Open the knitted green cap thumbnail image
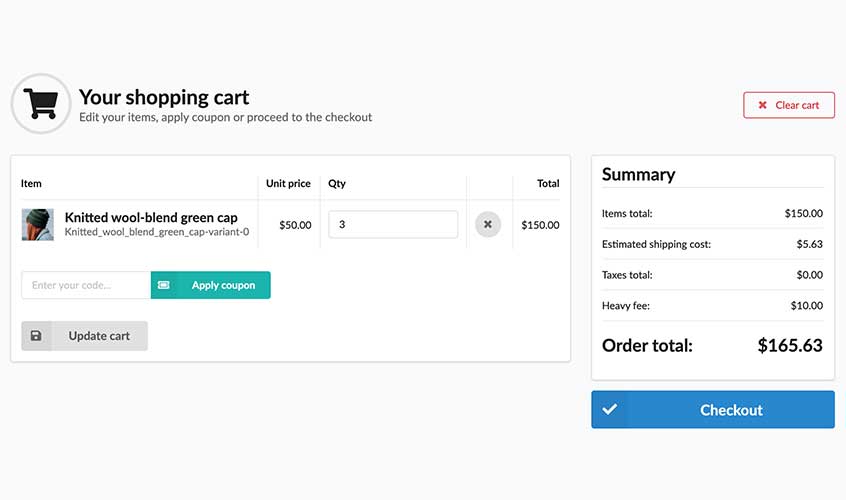Viewport: 846px width, 500px height. (x=38, y=225)
